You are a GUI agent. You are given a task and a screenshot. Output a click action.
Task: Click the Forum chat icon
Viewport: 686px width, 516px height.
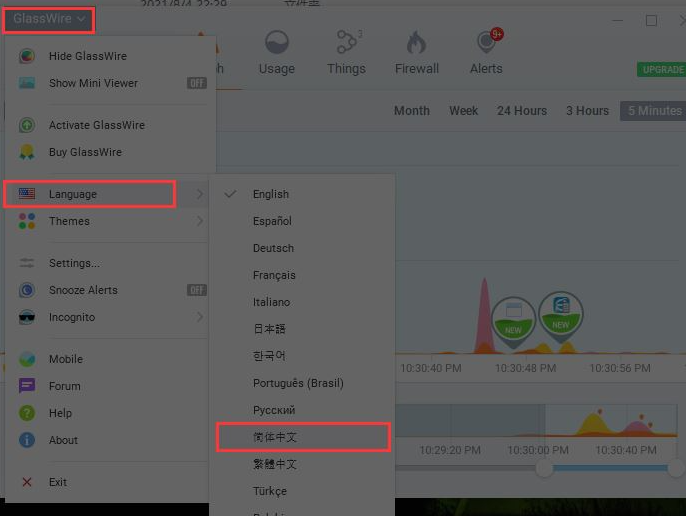click(27, 386)
